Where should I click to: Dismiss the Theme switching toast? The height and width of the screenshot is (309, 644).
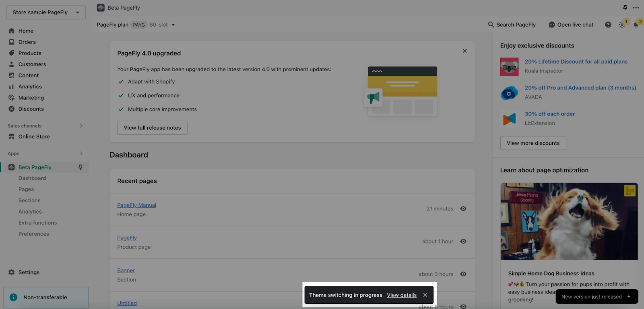point(425,295)
